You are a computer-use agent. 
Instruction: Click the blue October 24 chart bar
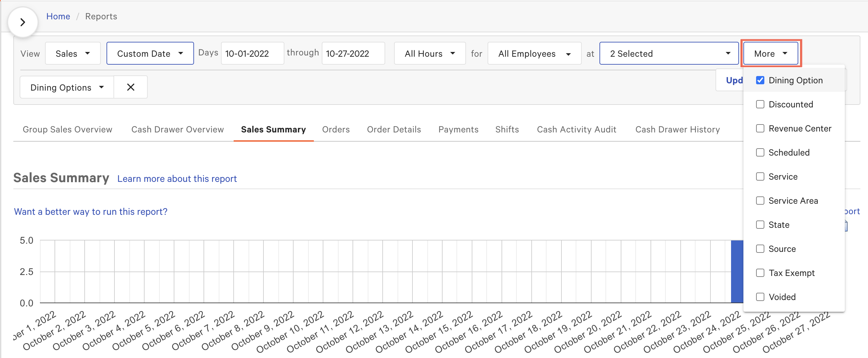736,272
